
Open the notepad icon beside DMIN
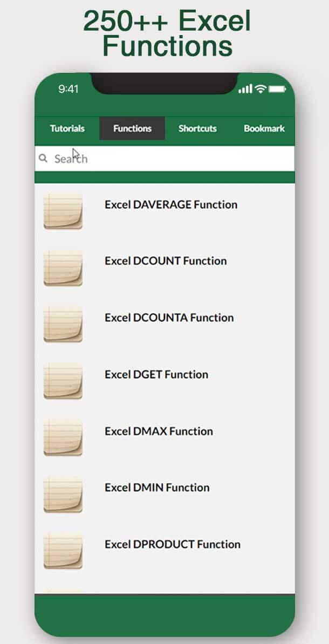pos(63,494)
